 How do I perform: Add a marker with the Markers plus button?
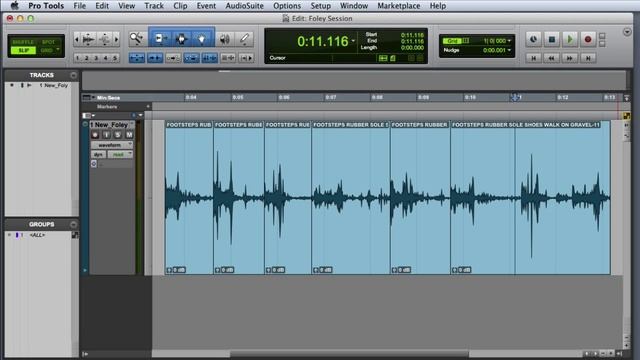point(148,107)
